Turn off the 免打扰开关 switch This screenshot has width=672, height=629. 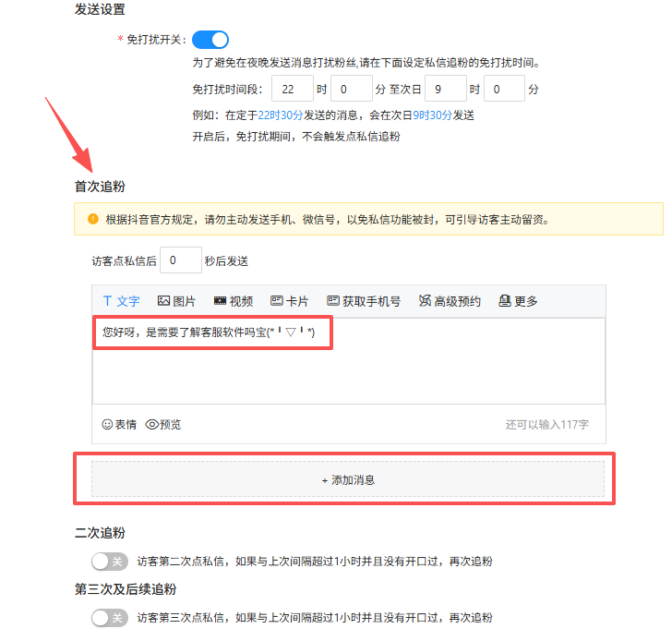pyautogui.click(x=210, y=40)
